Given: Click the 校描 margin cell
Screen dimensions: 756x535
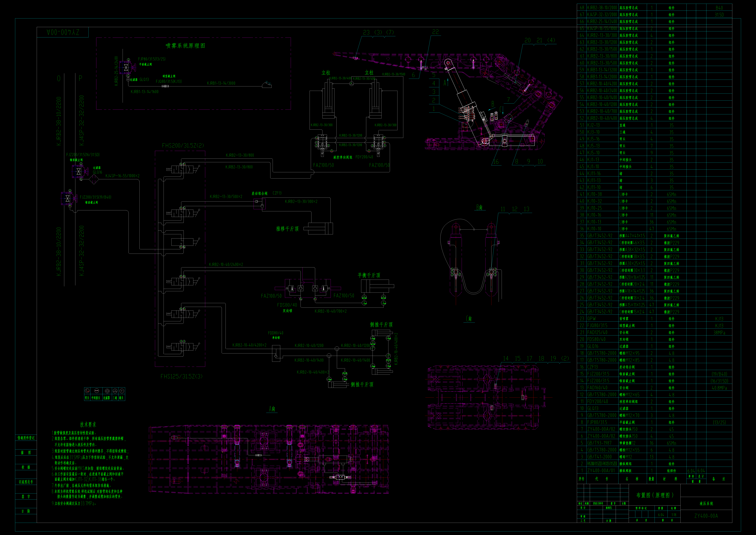Looking at the screenshot, I should pyautogui.click(x=26, y=467).
